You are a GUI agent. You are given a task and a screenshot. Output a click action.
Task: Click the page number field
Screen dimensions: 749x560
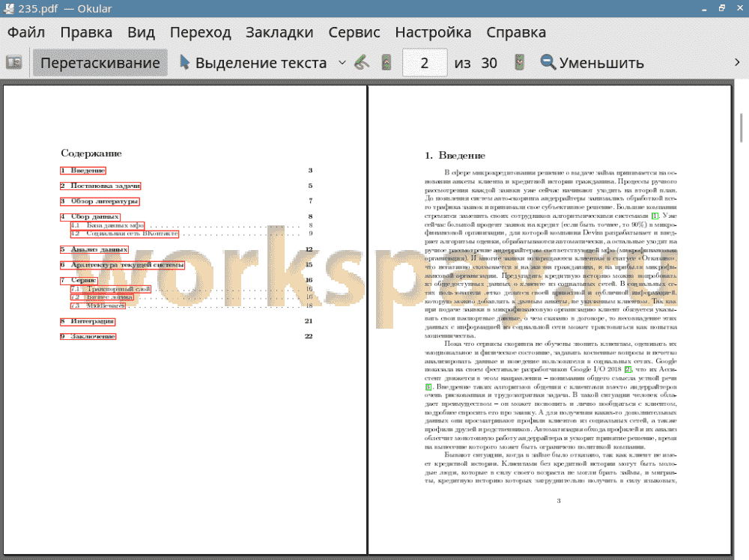coord(425,63)
